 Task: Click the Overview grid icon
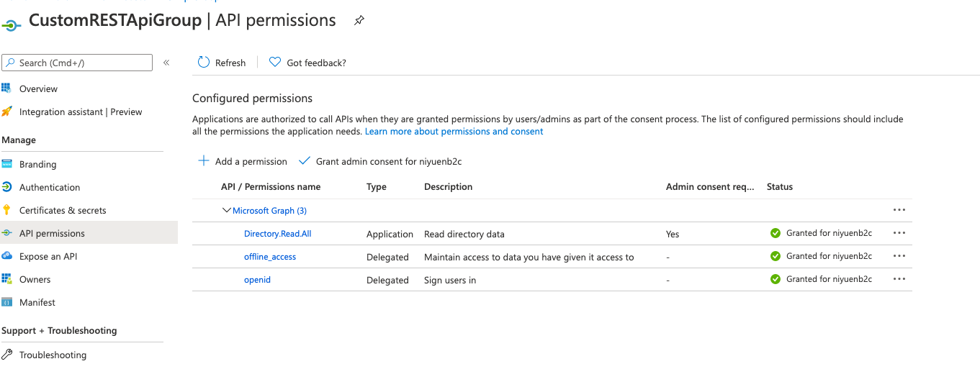[6, 88]
